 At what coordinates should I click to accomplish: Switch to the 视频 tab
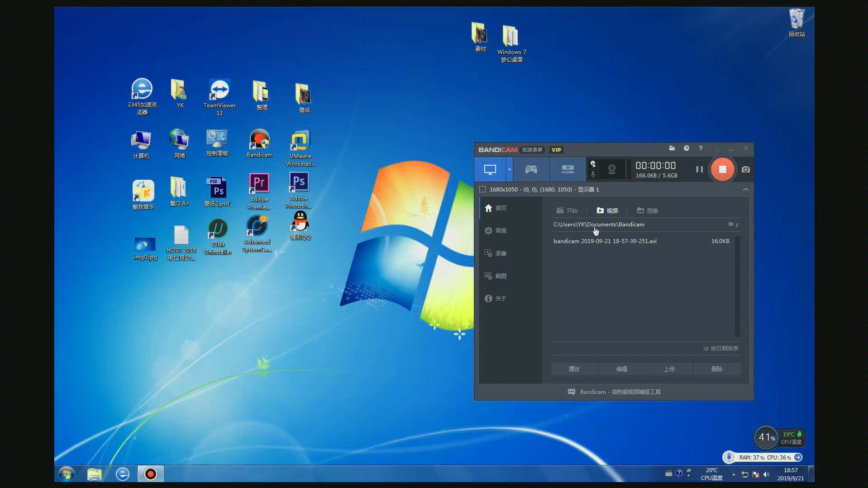point(607,211)
